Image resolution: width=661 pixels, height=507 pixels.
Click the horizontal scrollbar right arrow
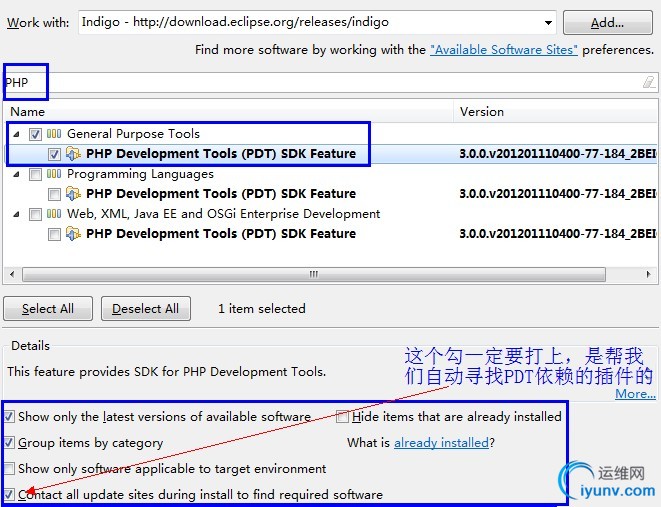[648, 274]
